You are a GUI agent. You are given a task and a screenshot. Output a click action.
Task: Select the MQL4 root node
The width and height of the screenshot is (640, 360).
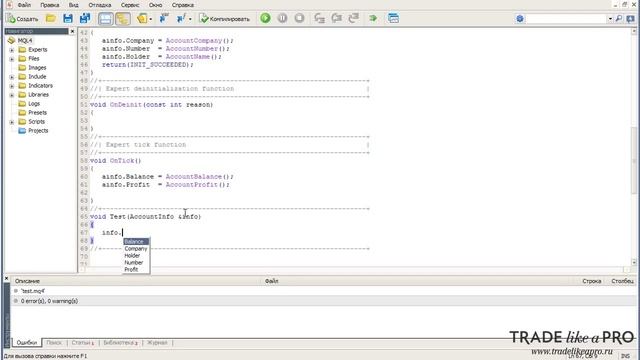tap(25, 40)
